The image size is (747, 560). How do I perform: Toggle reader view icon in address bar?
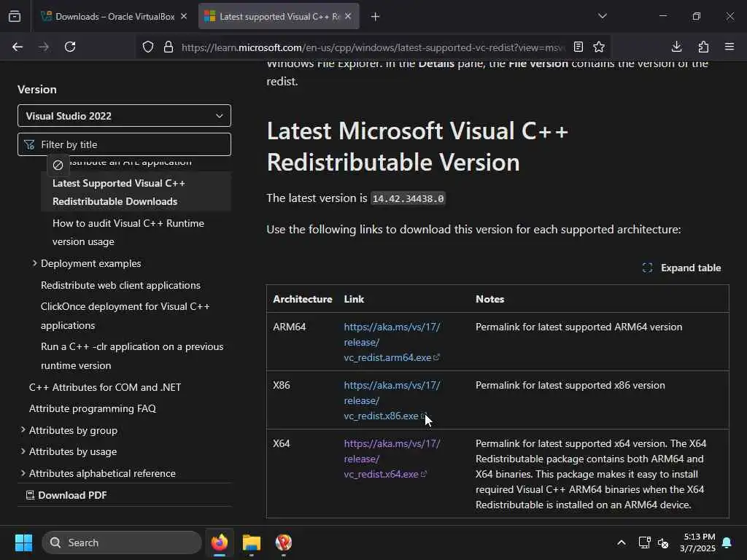click(x=578, y=47)
